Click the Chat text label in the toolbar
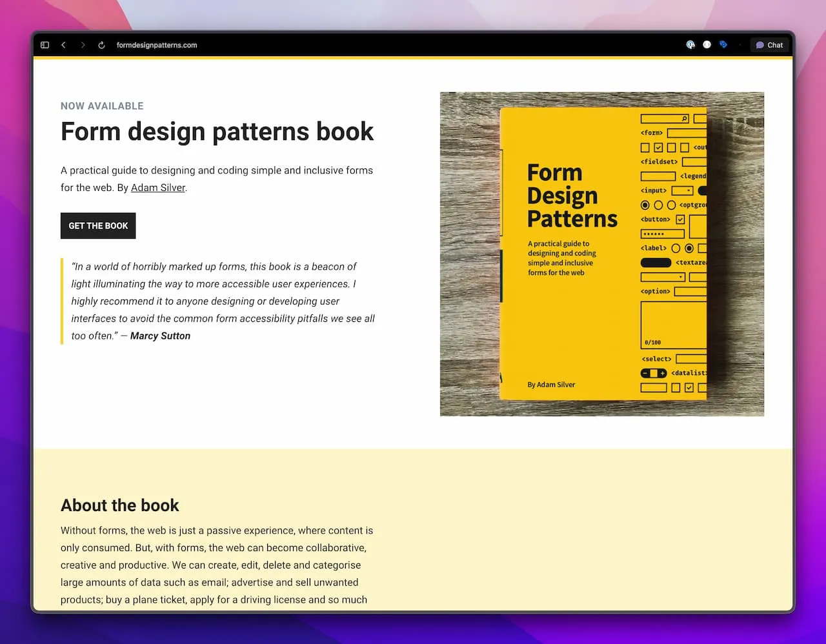This screenshot has height=644, width=826. pos(775,45)
